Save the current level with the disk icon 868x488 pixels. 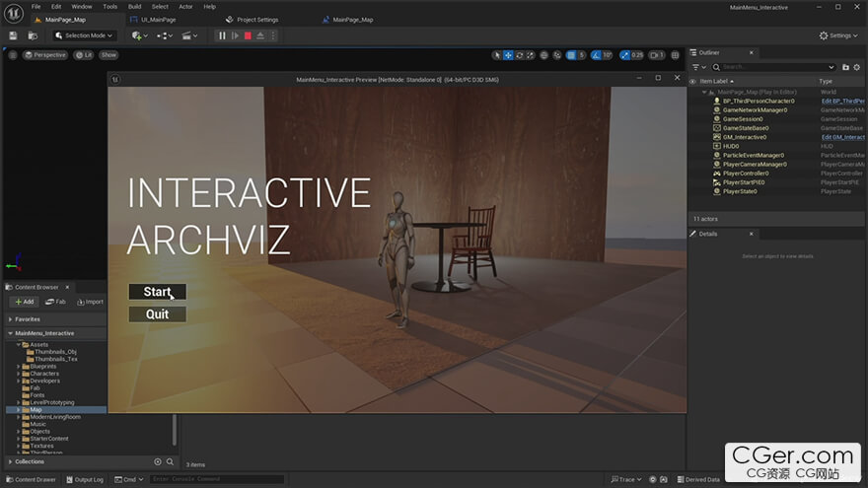click(13, 35)
